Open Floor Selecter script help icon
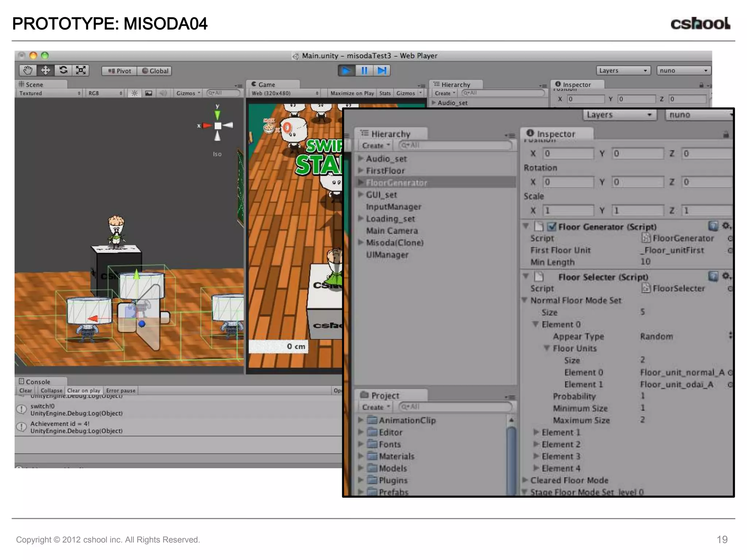 pos(713,276)
